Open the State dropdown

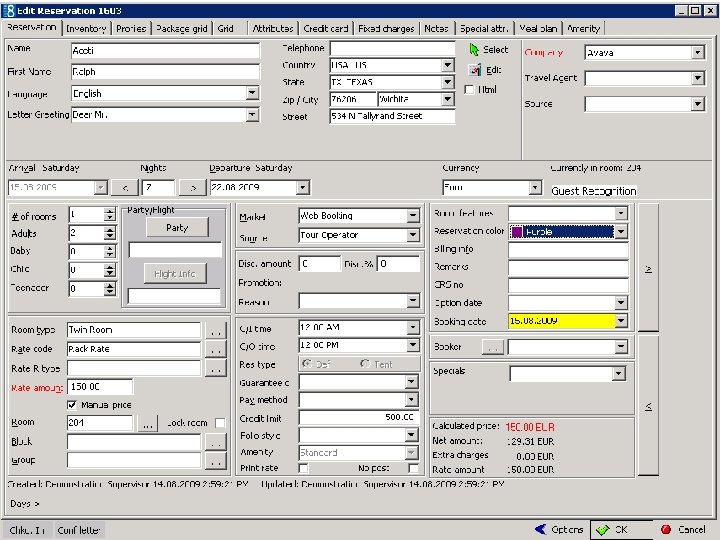[448, 82]
